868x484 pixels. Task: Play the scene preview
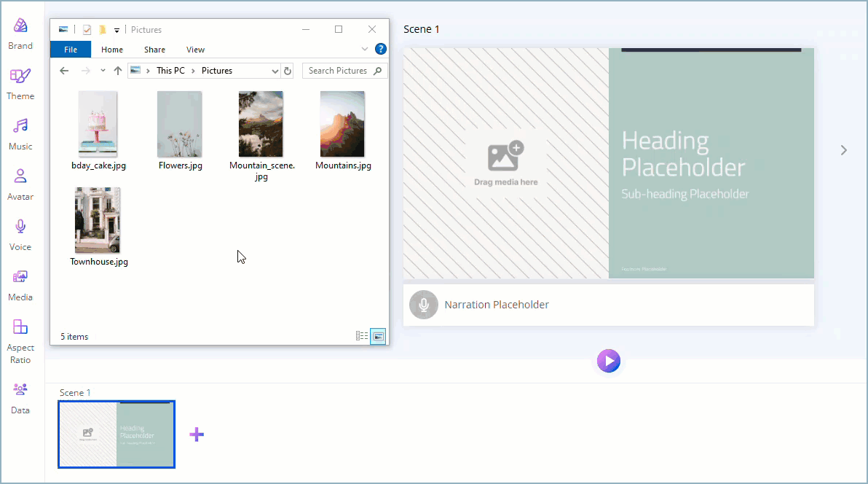coord(608,361)
